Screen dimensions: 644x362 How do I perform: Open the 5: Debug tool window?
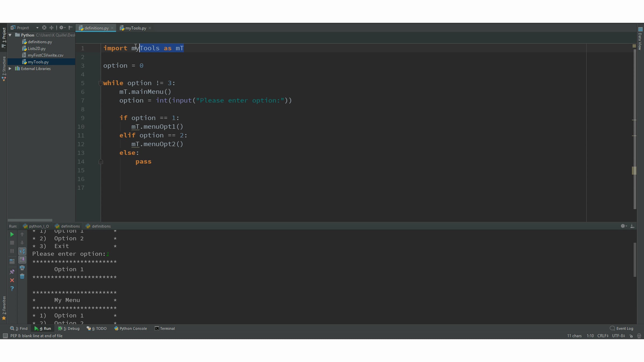click(x=69, y=328)
